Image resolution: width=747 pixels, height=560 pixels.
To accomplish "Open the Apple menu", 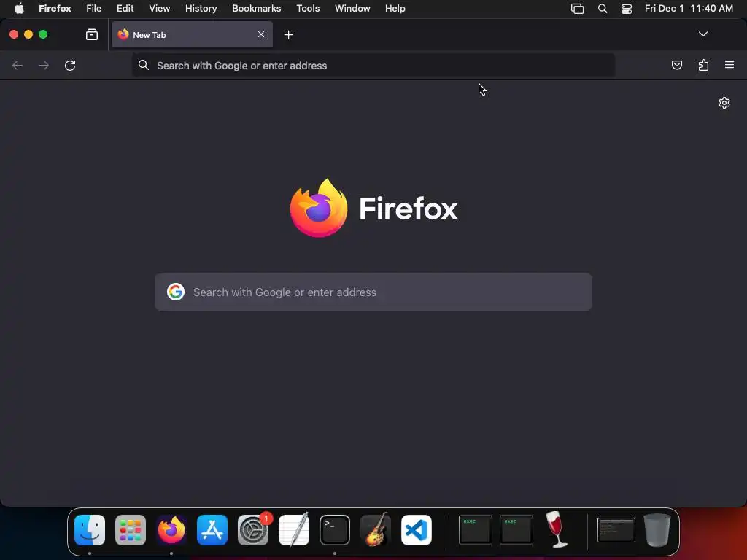I will [19, 8].
